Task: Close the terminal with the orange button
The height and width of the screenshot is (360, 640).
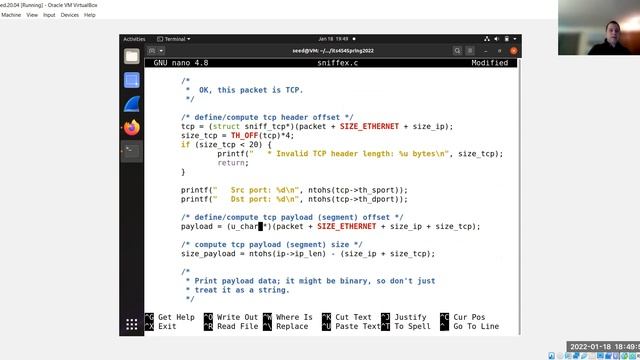Action: (x=513, y=51)
